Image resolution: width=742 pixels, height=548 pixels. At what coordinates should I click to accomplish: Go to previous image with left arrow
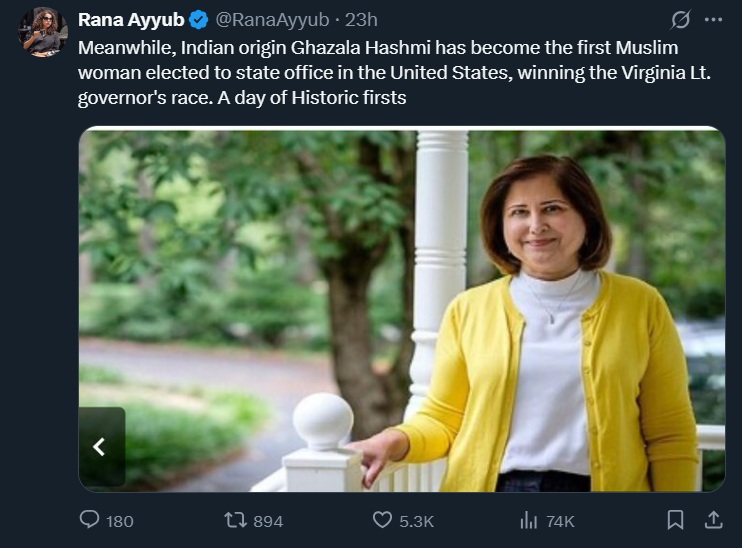100,447
